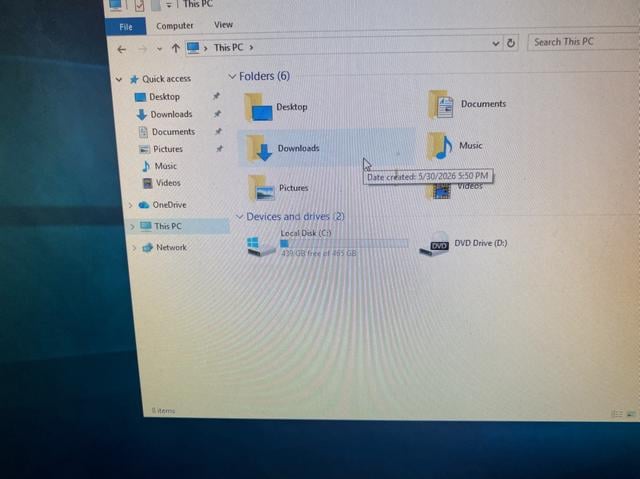Open the Quick Access Toolbar customize dropdown
Screen dimensions: 640x479
tap(169, 5)
